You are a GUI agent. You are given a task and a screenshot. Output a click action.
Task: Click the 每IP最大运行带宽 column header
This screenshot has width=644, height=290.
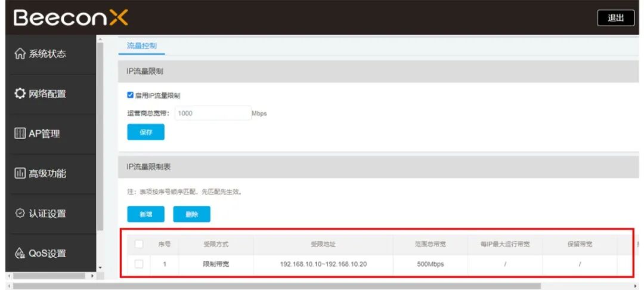[505, 244]
